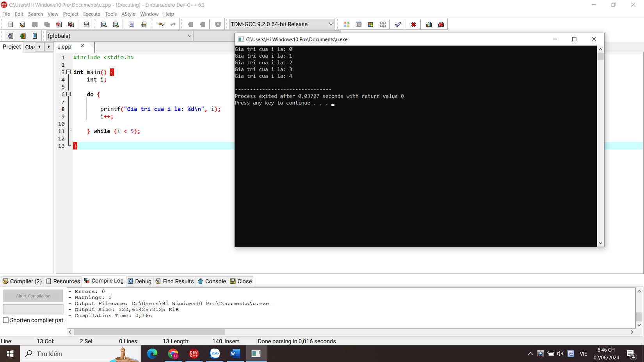Switch to the Debug tab
This screenshot has height=362, width=644.
(140, 281)
